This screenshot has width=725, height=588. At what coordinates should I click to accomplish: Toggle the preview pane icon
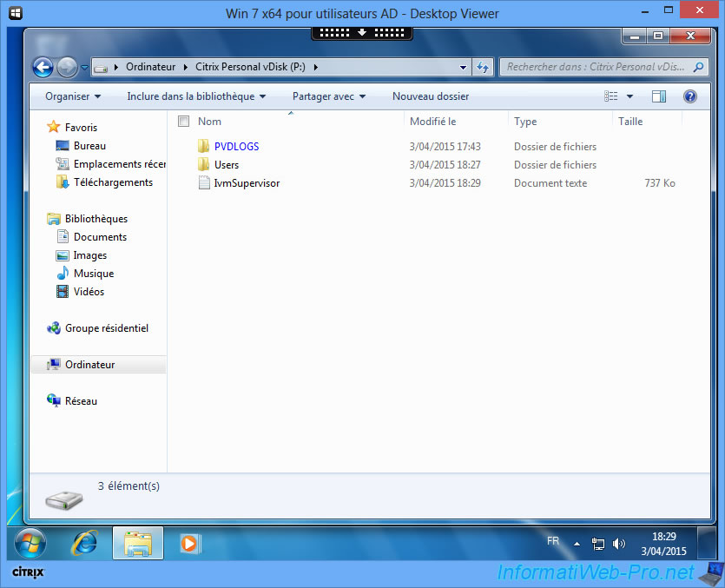coord(659,96)
